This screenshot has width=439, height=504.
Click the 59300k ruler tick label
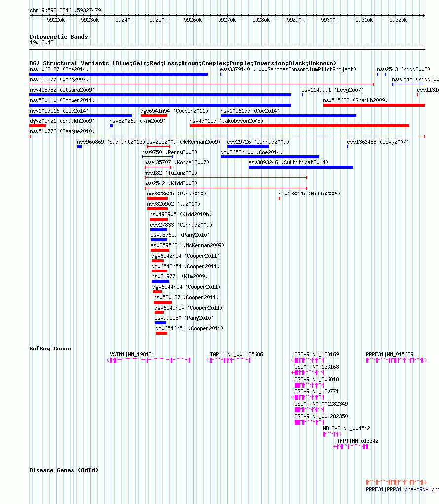(329, 20)
